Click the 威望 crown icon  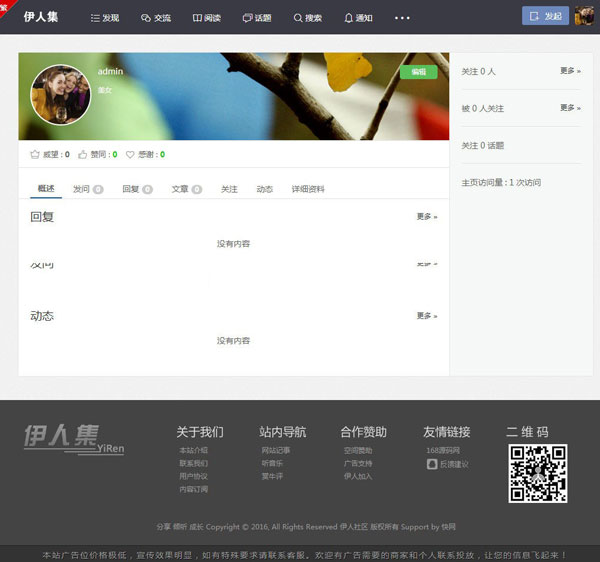(35, 154)
